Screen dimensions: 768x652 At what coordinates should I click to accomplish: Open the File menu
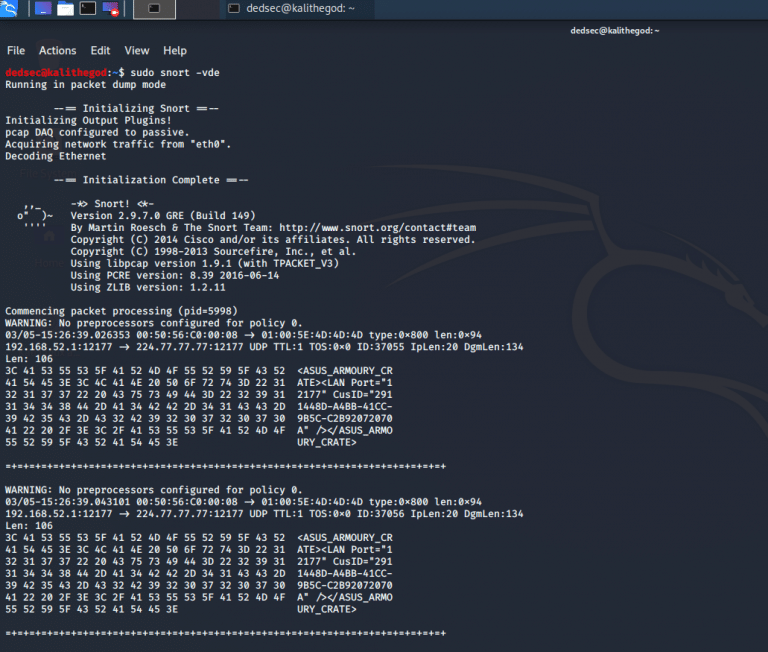tap(16, 51)
